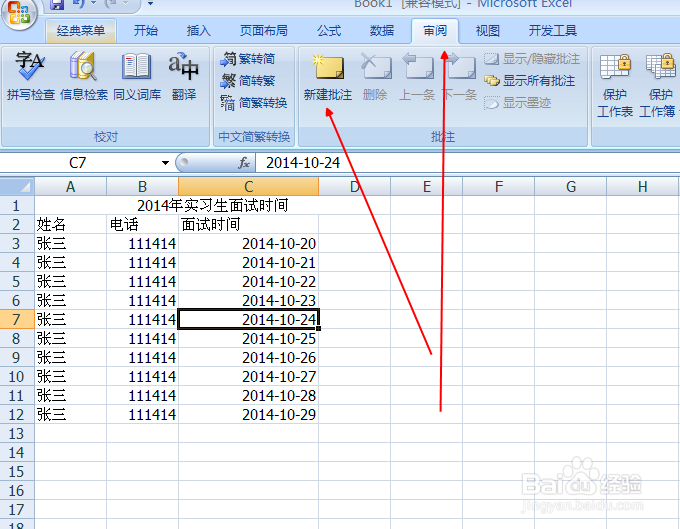Screen dimensions: 680x529
Task: Convert text with 繁转简
Action: coord(248,59)
